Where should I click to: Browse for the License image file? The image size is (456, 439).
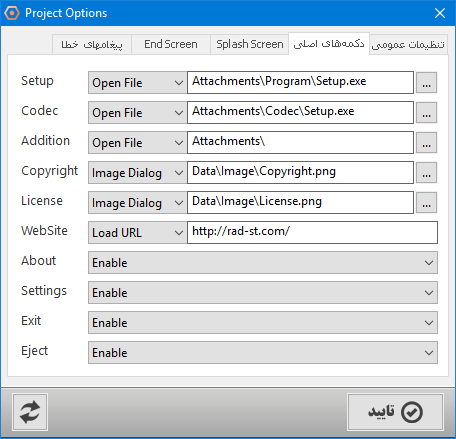426,203
